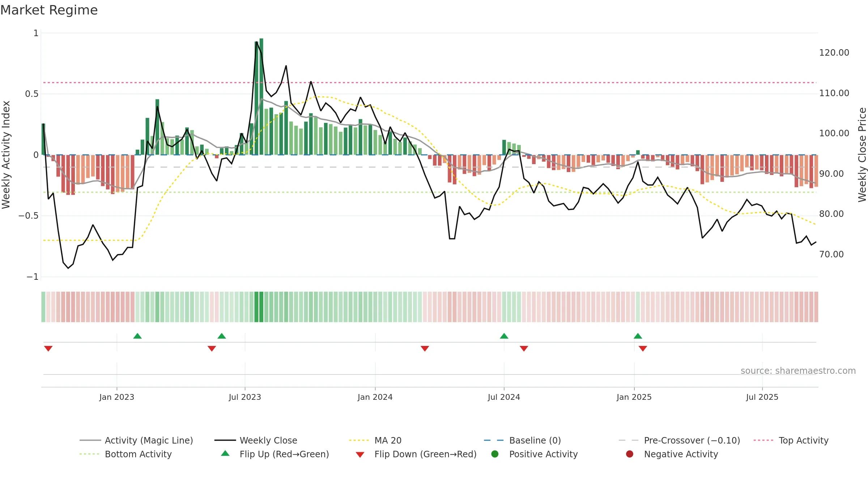Image resolution: width=868 pixels, height=488 pixels.
Task: Click the Flip Up triangle in February 2023
Action: 137,336
